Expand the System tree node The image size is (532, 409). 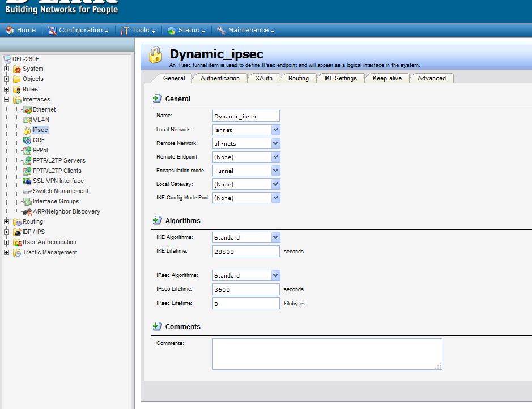[x=7, y=69]
